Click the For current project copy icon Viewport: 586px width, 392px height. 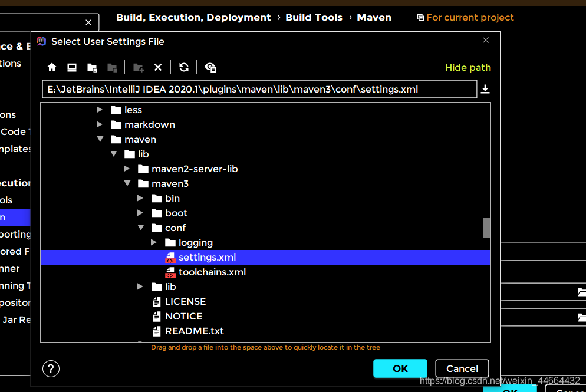(x=420, y=18)
